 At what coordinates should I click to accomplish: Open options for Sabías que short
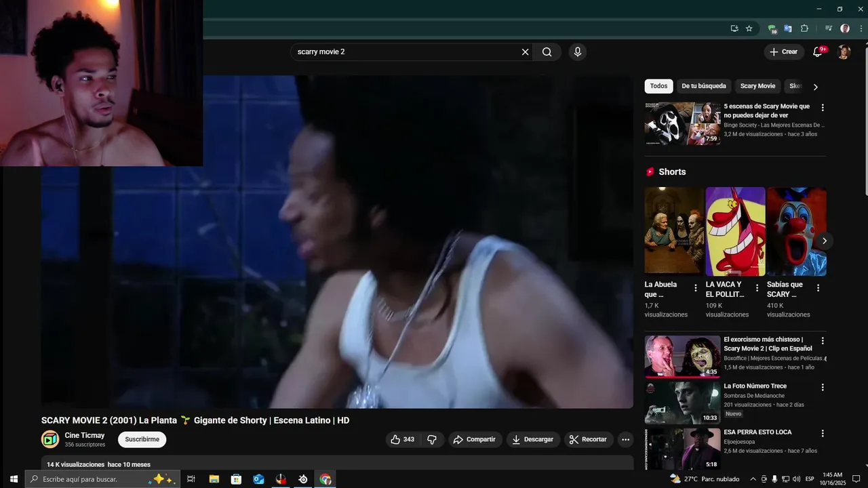[x=818, y=288]
